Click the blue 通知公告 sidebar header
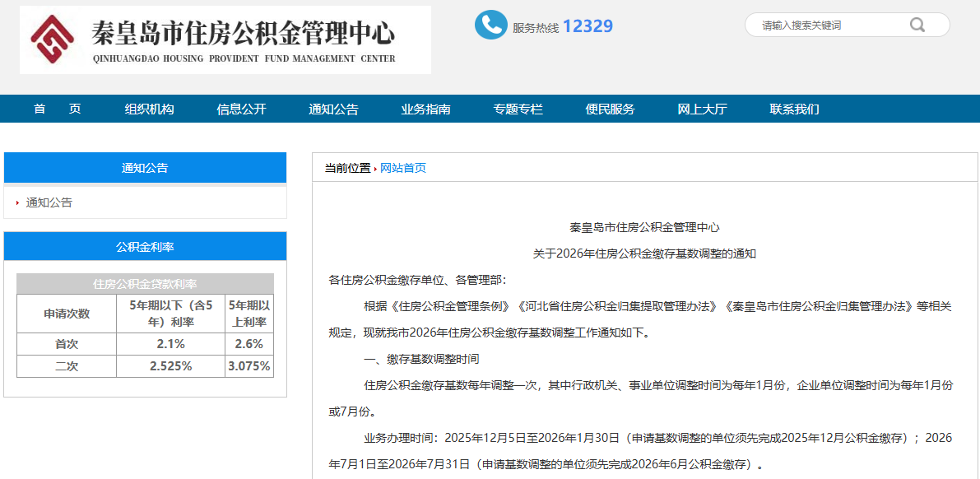 point(145,168)
